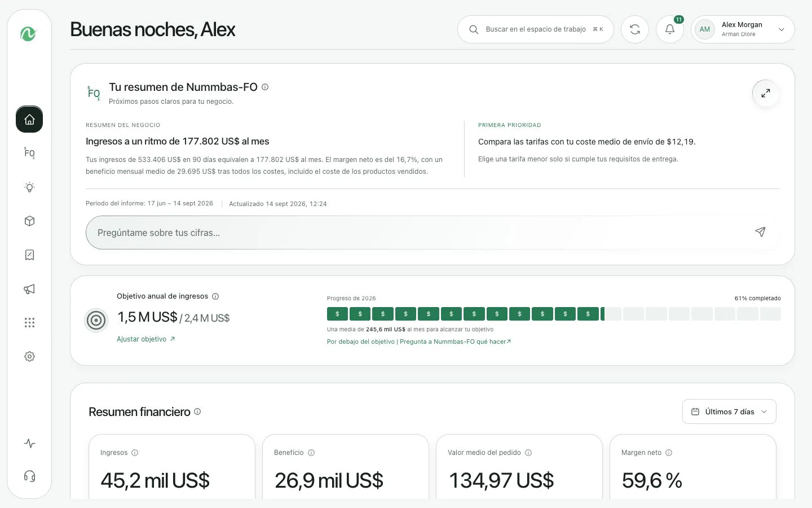Click the PRIMERA PRIORIDAD label
Viewport: 812px width, 508px height.
509,125
